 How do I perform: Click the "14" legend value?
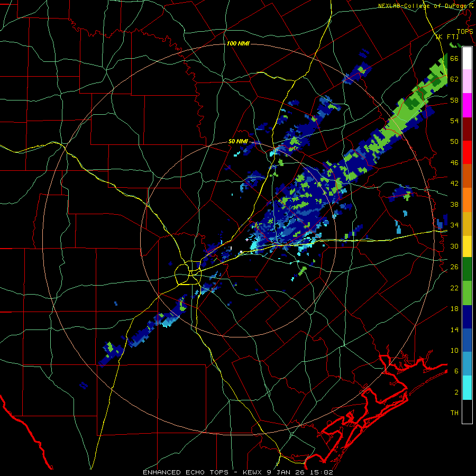tap(454, 329)
